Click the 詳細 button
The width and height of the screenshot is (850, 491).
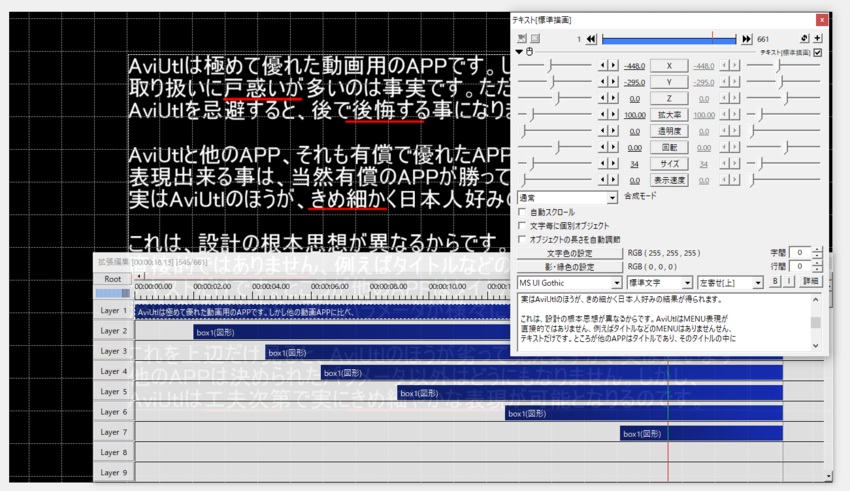coord(810,281)
